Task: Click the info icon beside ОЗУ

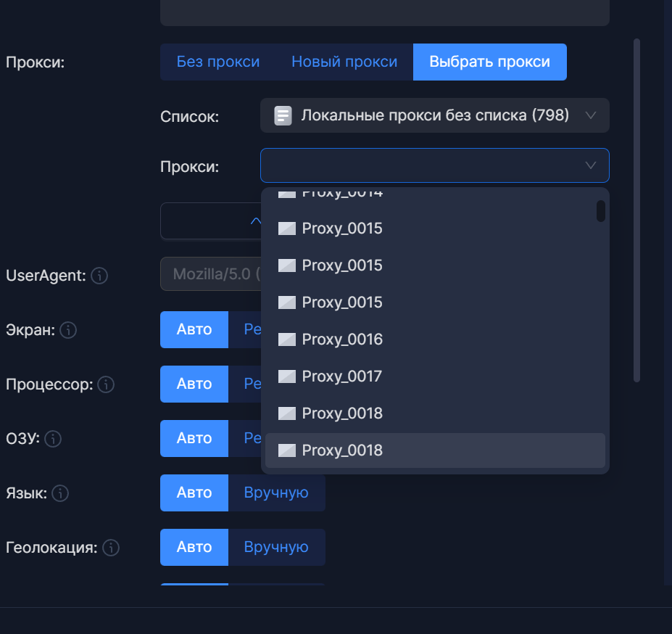Action: 54,439
